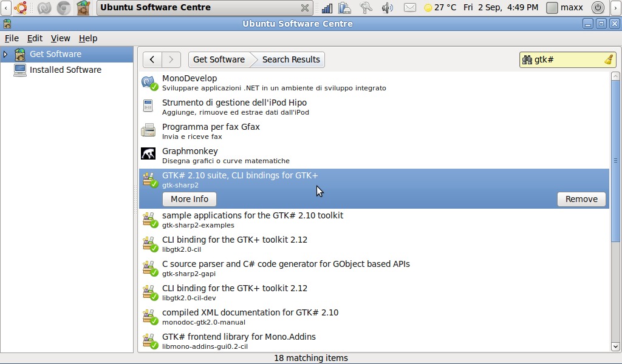The image size is (622, 364).
Task: Open the power/shutdown session menu
Action: [598, 7]
